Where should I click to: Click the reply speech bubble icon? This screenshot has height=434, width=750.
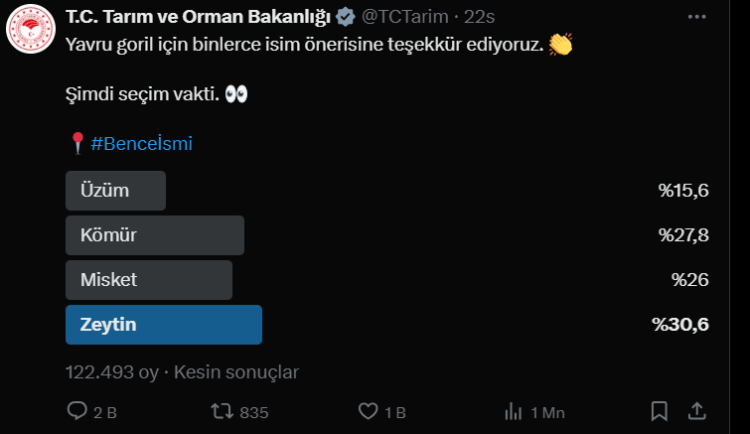77,411
